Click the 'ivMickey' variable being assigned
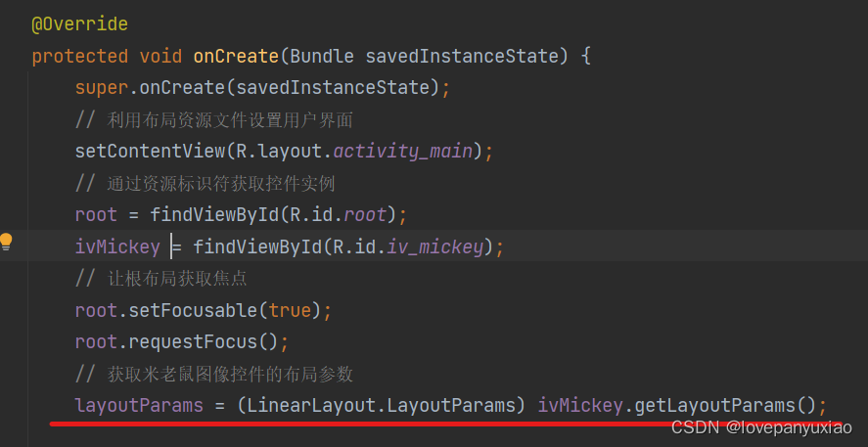Viewport: 868px width, 447px height. coord(117,246)
